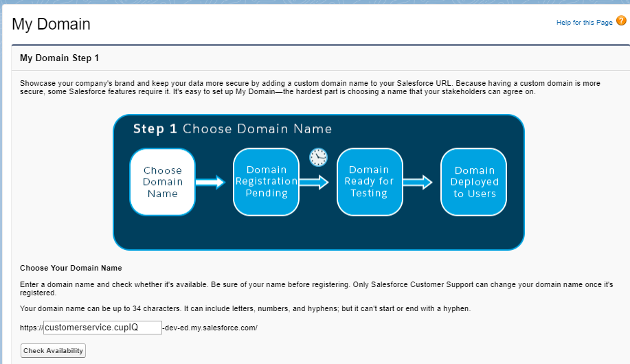Click the -dev-ed.my.salesforce.com/ suffix text
This screenshot has width=630, height=364.
[210, 328]
